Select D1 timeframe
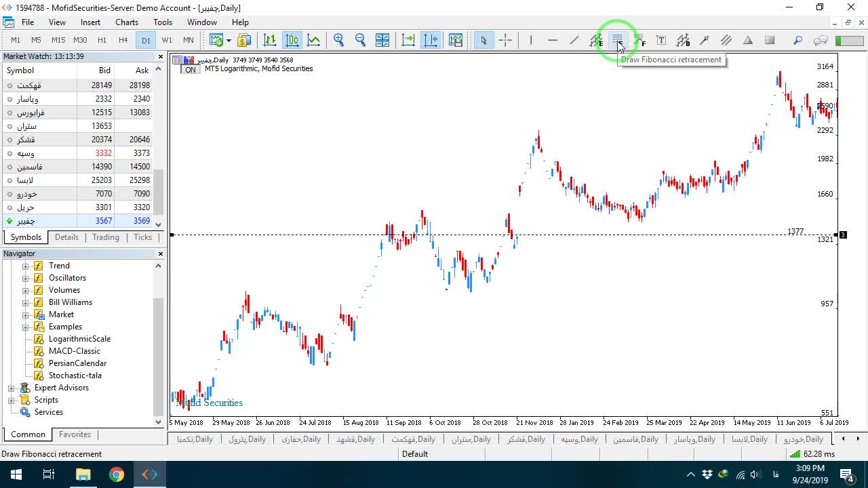Image resolution: width=868 pixels, height=488 pixels. [146, 40]
